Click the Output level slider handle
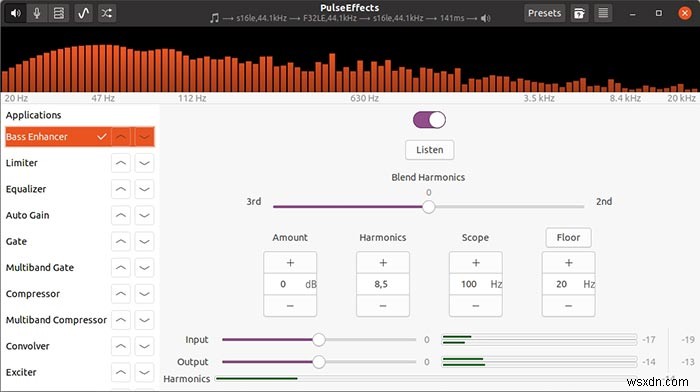700x392 pixels. (319, 362)
